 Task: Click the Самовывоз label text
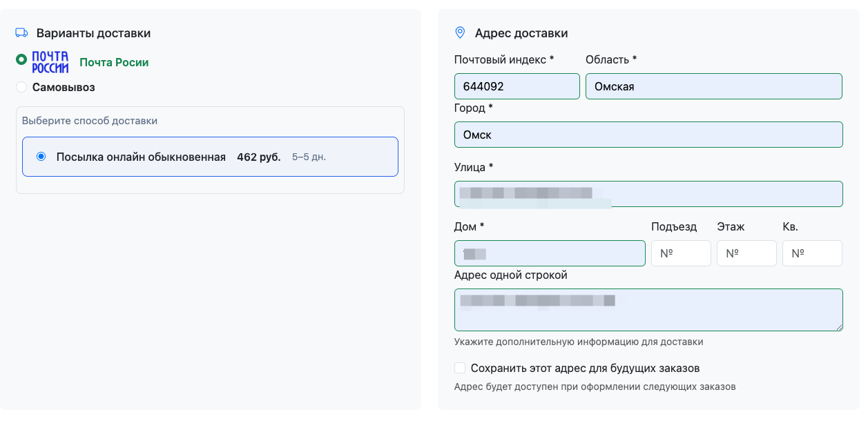[64, 87]
